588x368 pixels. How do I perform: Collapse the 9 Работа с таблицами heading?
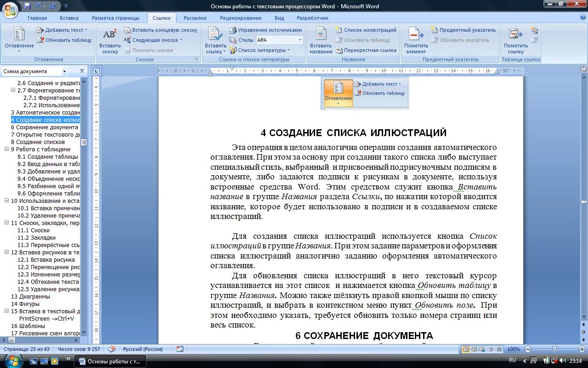tap(7, 149)
